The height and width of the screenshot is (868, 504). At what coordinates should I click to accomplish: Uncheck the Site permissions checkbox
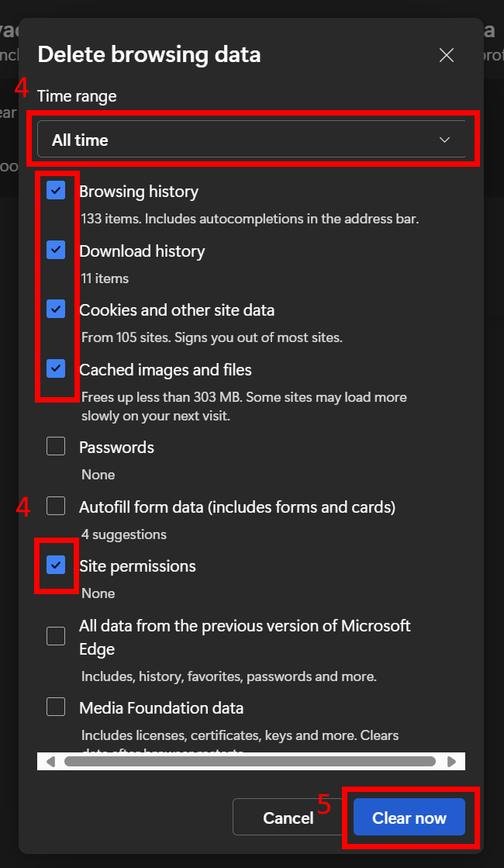(x=56, y=565)
